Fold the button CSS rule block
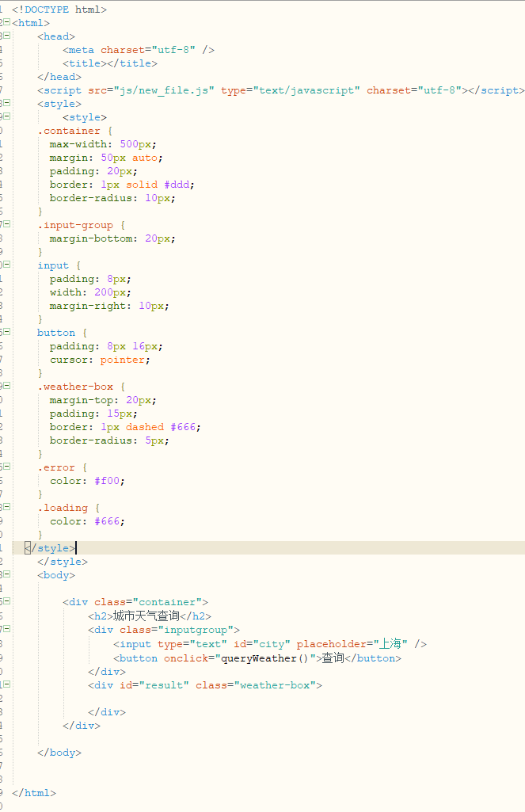Viewport: 525px width, 812px height. (6, 332)
